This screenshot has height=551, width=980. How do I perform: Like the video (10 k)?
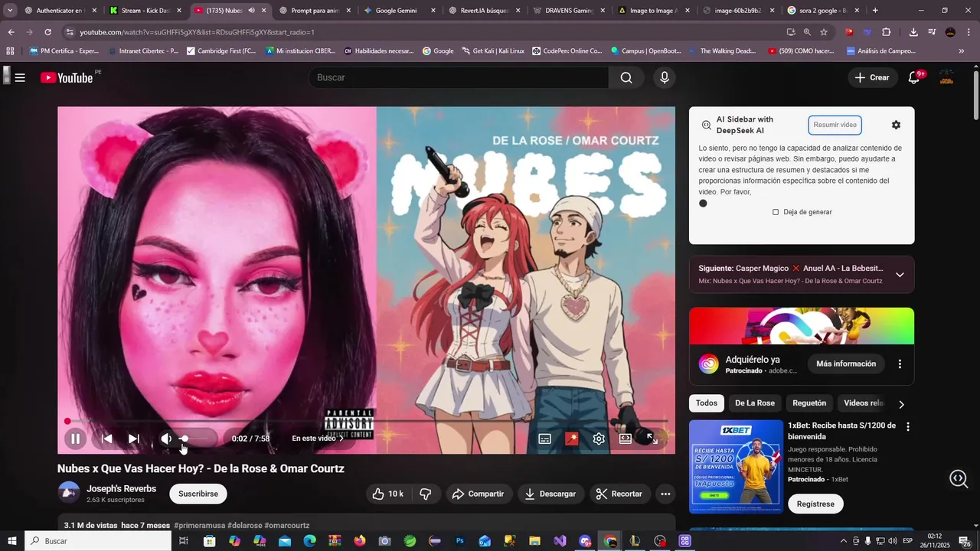coord(388,494)
